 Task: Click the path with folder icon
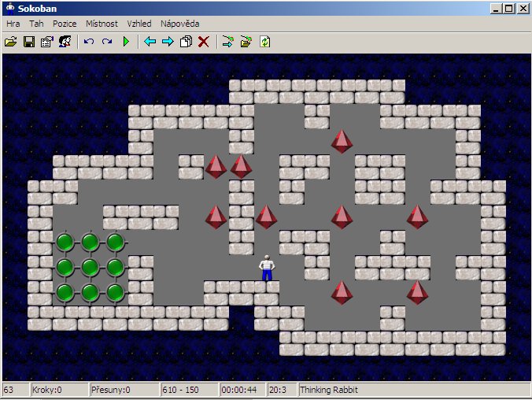coord(246,42)
